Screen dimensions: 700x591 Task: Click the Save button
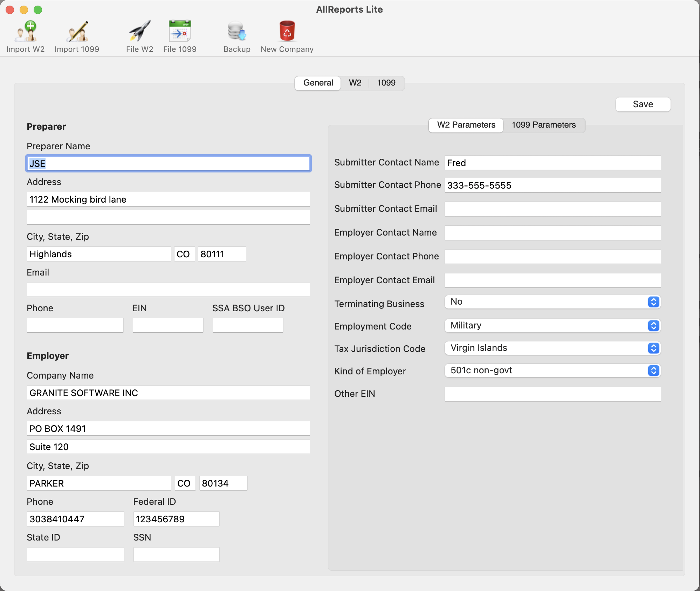click(x=643, y=104)
